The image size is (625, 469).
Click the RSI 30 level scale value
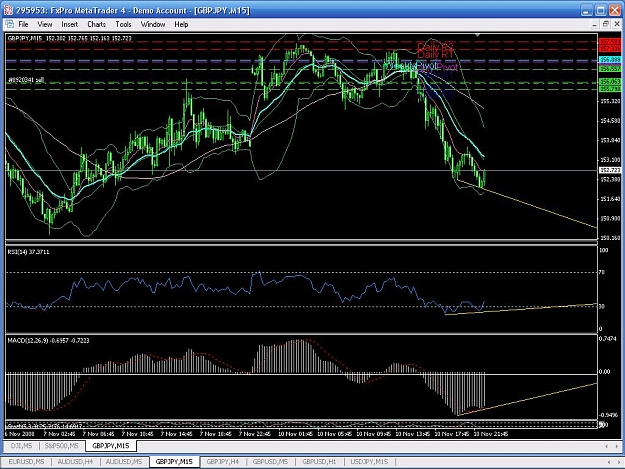pos(602,306)
